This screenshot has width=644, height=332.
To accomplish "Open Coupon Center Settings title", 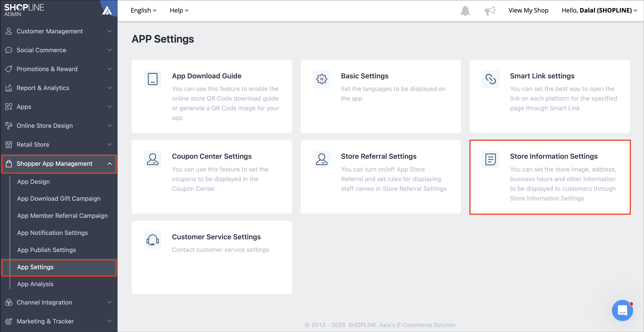I will (x=212, y=156).
